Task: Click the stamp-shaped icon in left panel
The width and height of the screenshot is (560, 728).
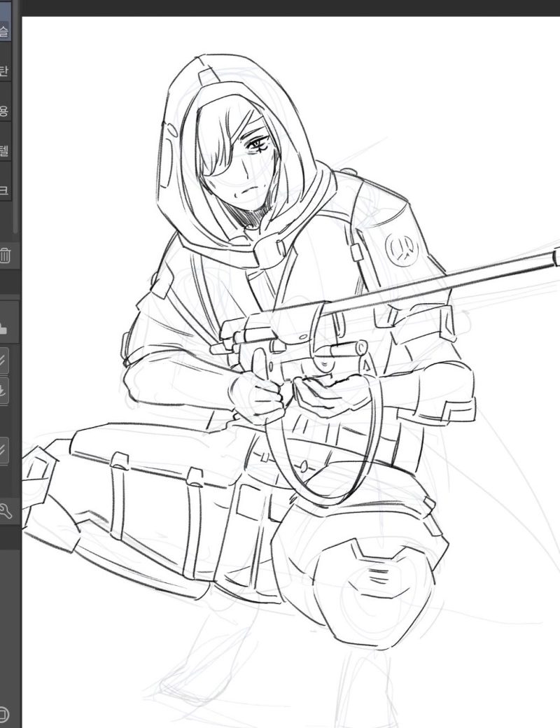Action: (x=3, y=327)
